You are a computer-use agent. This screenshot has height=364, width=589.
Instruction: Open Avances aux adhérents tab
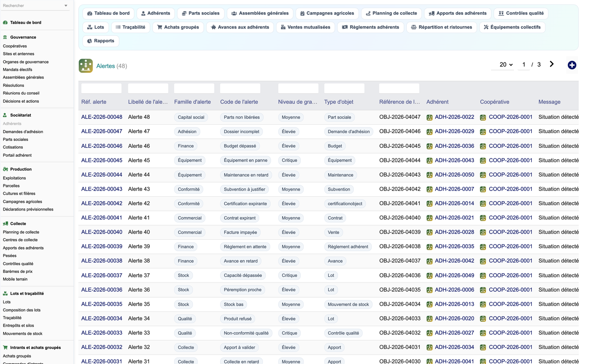(x=240, y=27)
